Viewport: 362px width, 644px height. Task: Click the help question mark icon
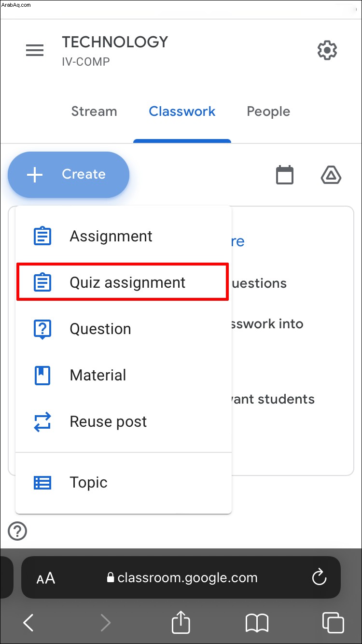click(x=17, y=532)
